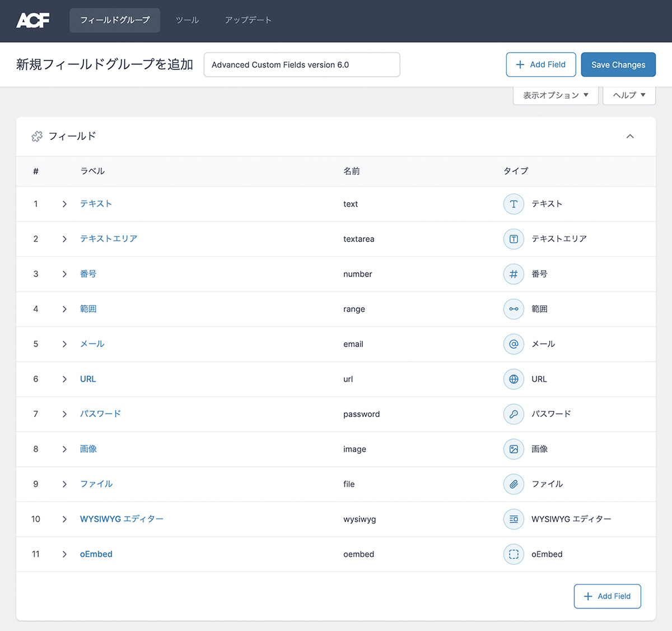
Task: Expand the パスワード field row chevron
Action: click(x=64, y=414)
